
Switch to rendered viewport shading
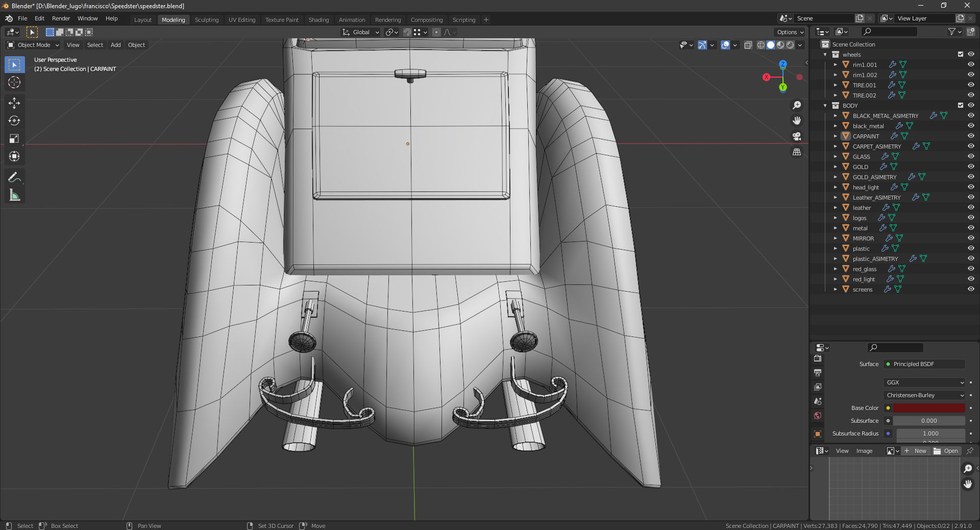(x=790, y=45)
